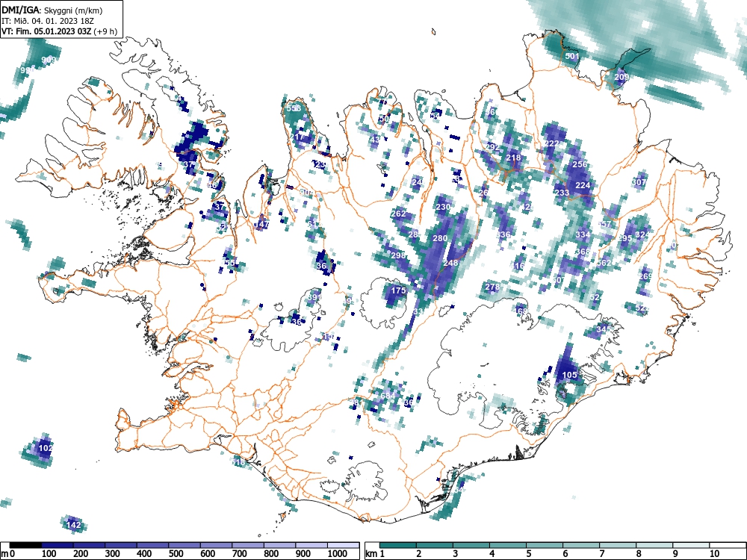Click the 295 visibility label
The width and height of the screenshot is (747, 560).
625,238
